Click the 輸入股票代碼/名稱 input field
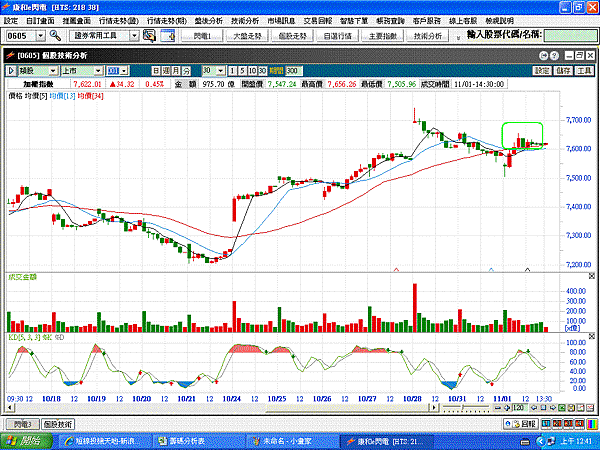The width and height of the screenshot is (600, 450). point(570,36)
